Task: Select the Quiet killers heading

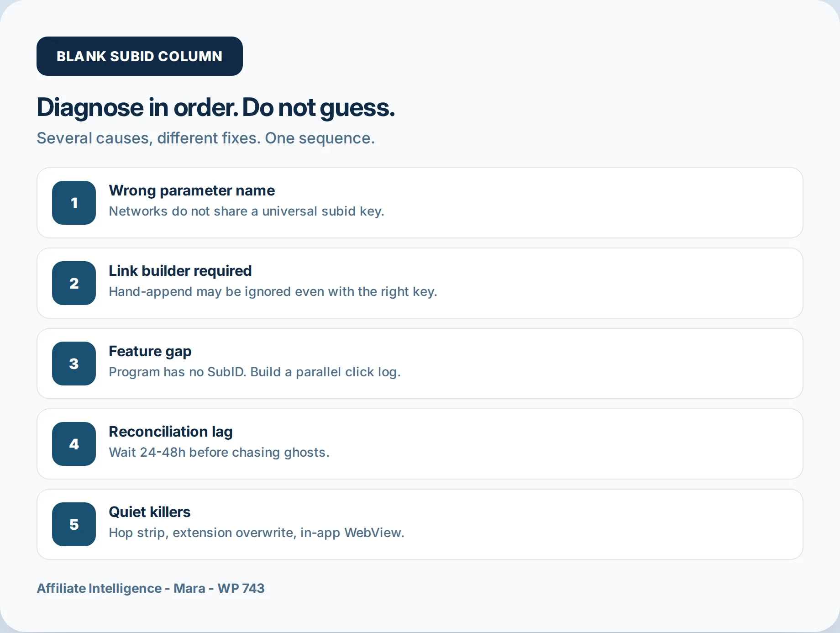Action: coord(150,512)
